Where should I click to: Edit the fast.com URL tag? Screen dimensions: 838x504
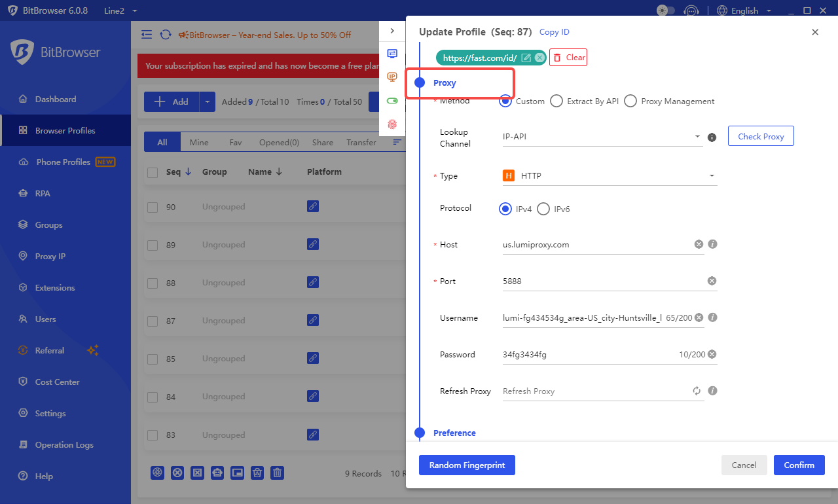point(526,58)
